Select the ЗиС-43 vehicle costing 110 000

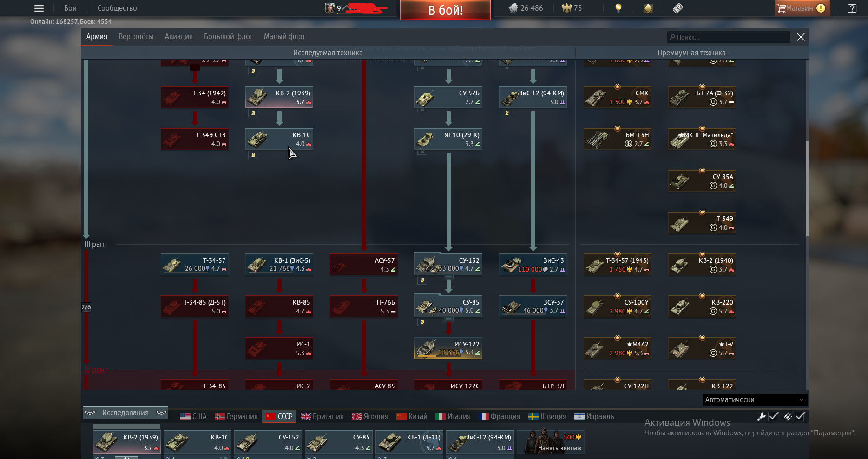(x=533, y=265)
